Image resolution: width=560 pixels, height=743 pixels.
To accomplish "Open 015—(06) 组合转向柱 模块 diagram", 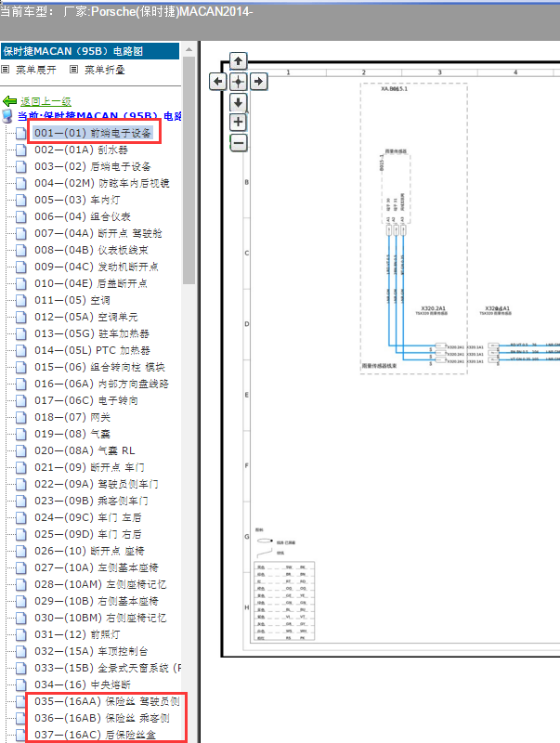I will pyautogui.click(x=99, y=367).
